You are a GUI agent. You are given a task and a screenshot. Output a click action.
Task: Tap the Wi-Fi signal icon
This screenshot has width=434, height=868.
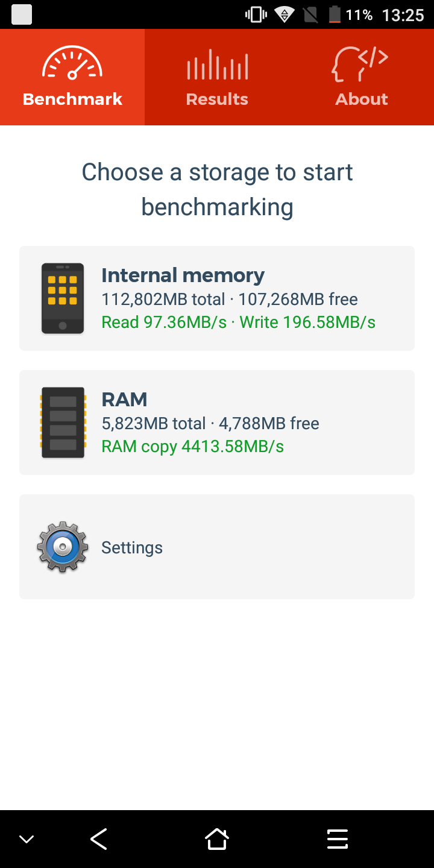[x=284, y=14]
